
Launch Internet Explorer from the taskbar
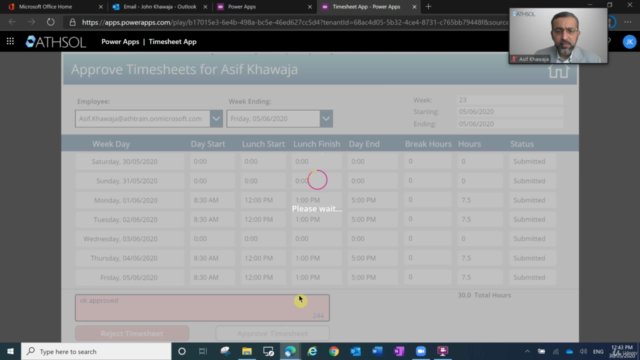[312, 351]
